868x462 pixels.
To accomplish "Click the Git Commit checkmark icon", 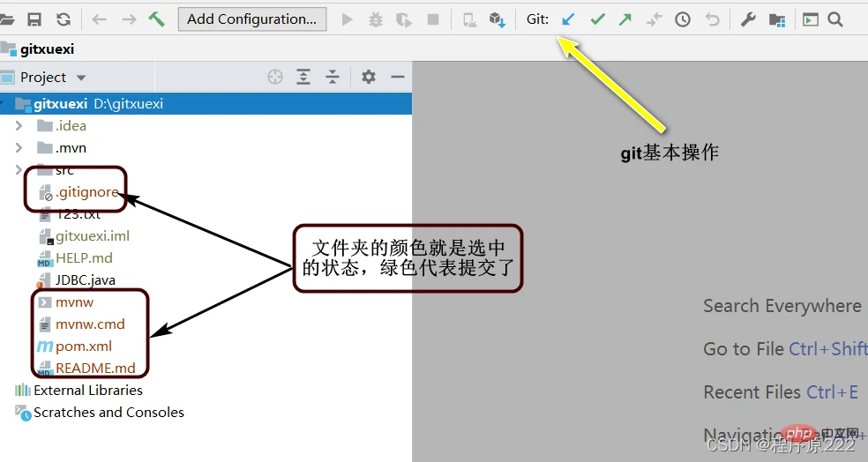I will [597, 19].
